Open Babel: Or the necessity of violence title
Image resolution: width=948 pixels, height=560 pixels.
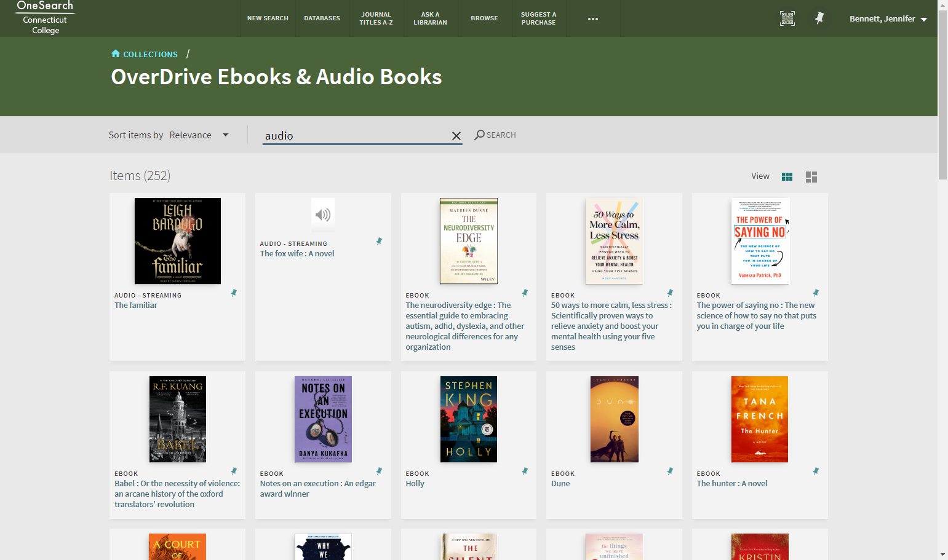click(177, 494)
